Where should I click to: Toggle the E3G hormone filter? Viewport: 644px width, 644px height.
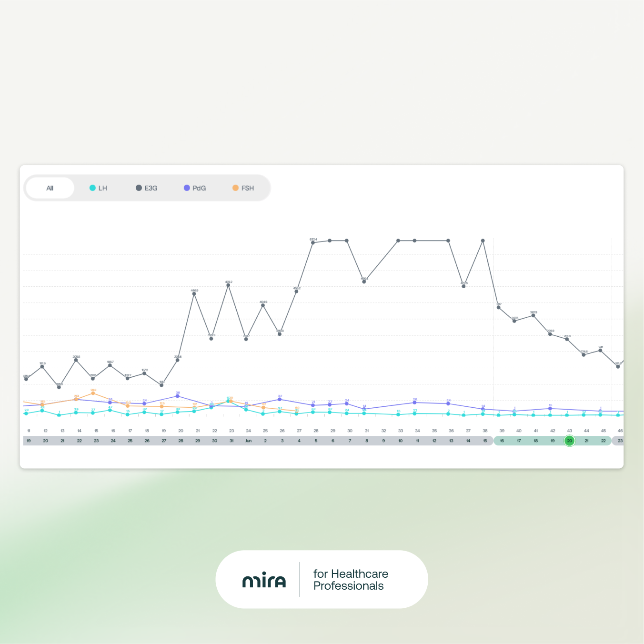point(147,188)
